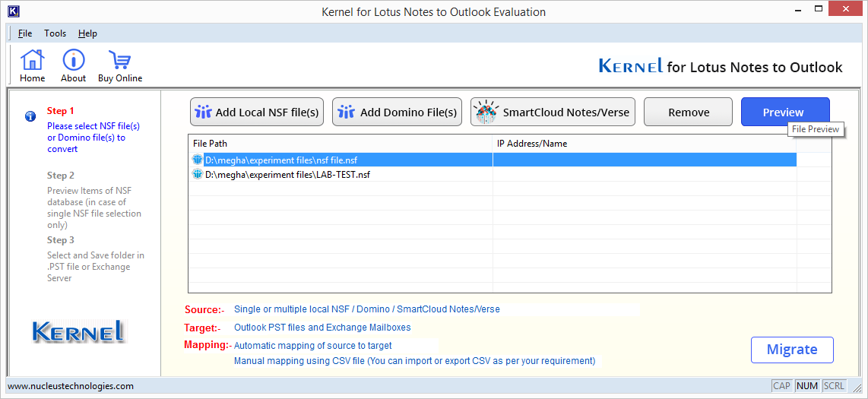The width and height of the screenshot is (868, 399).
Task: Click the Step 2 heading
Action: [x=60, y=176]
